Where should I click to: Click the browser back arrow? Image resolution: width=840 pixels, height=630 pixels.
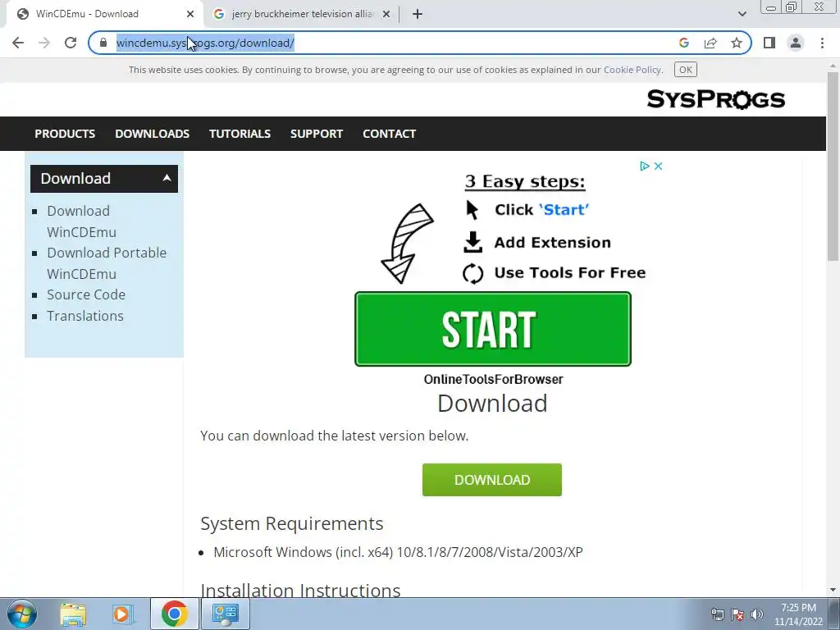pyautogui.click(x=18, y=43)
